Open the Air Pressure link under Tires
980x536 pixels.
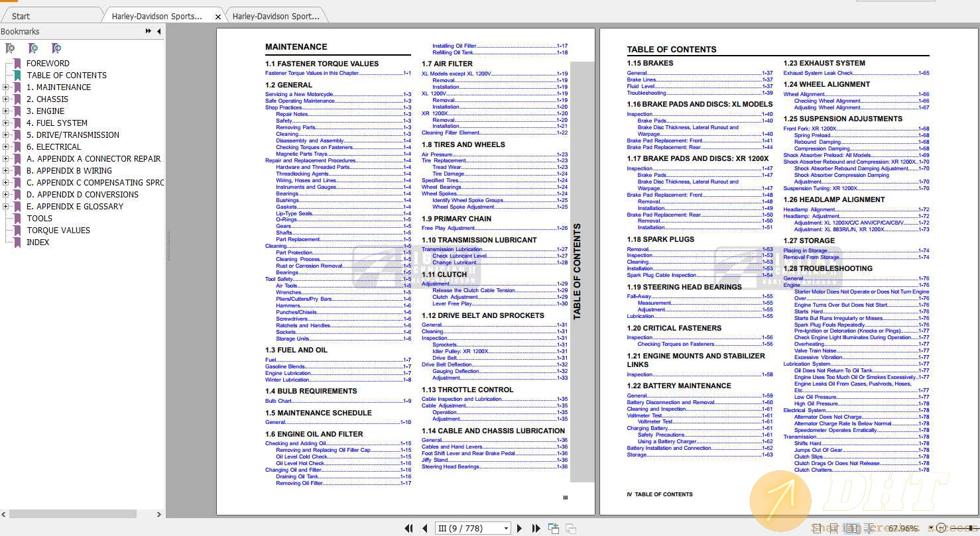point(495,154)
